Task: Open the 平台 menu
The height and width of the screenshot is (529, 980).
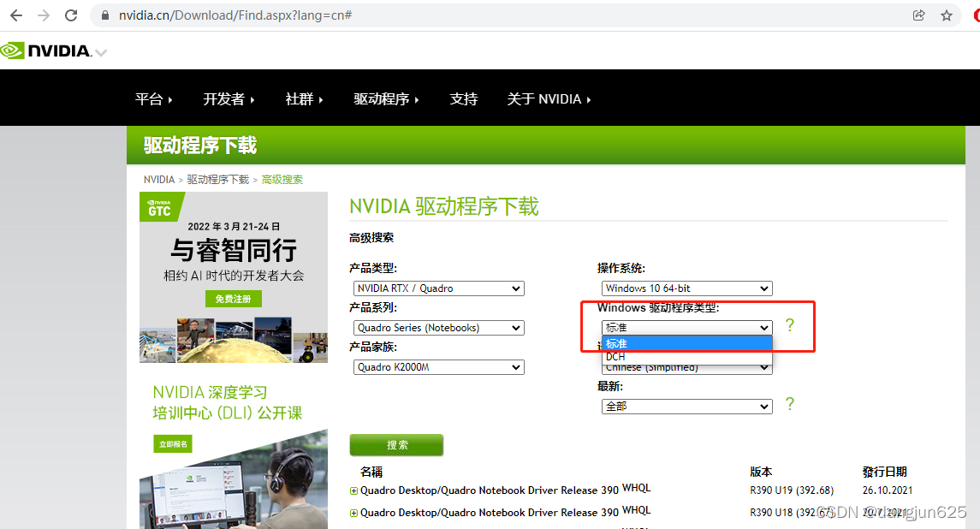Action: tap(153, 98)
